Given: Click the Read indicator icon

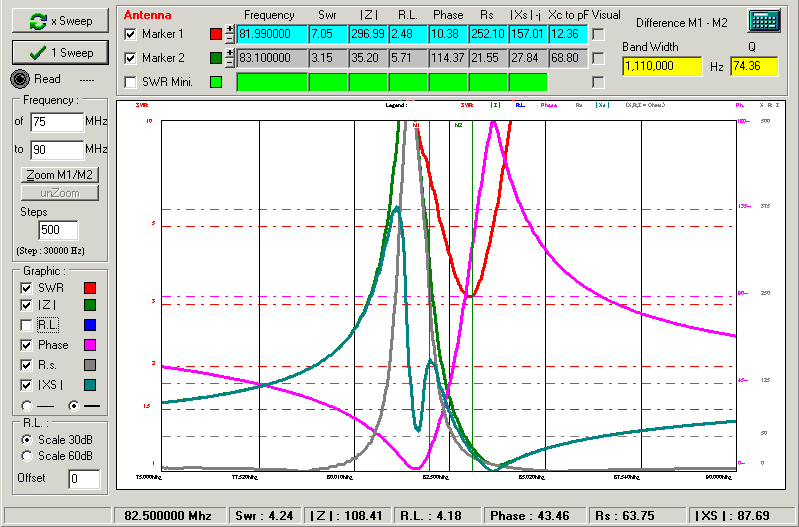Looking at the screenshot, I should [20, 79].
